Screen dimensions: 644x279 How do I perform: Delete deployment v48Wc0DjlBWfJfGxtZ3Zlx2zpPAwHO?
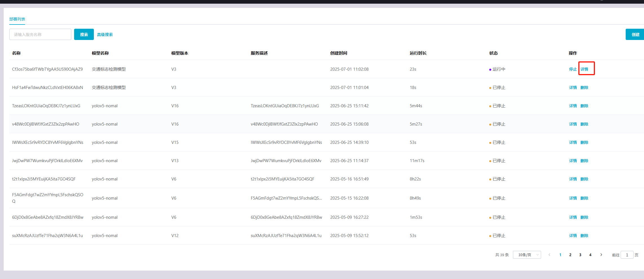(x=585, y=124)
